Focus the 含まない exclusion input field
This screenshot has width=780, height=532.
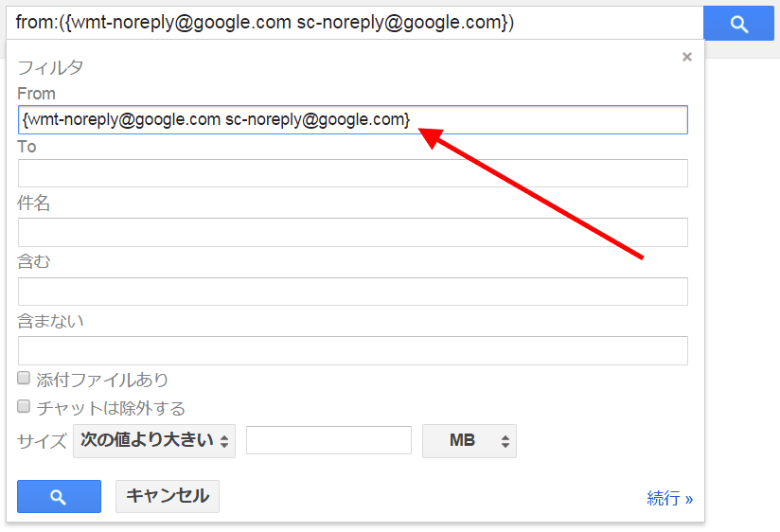click(x=352, y=350)
